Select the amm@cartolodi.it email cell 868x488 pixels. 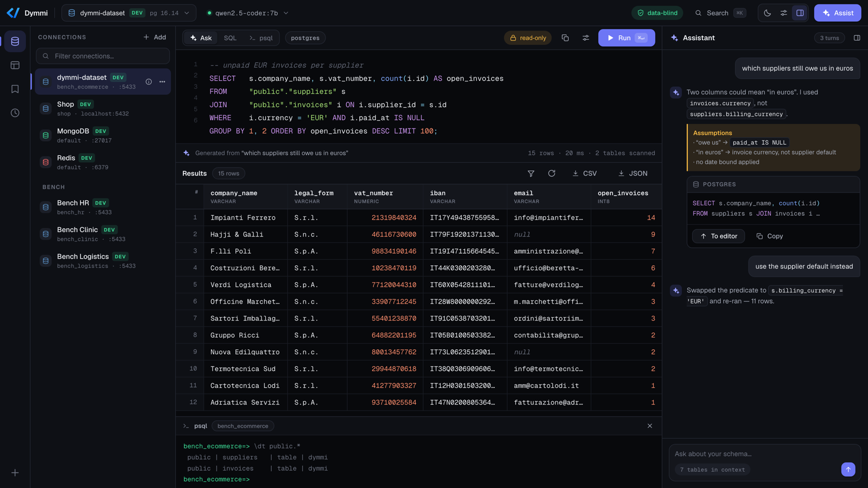pos(549,386)
